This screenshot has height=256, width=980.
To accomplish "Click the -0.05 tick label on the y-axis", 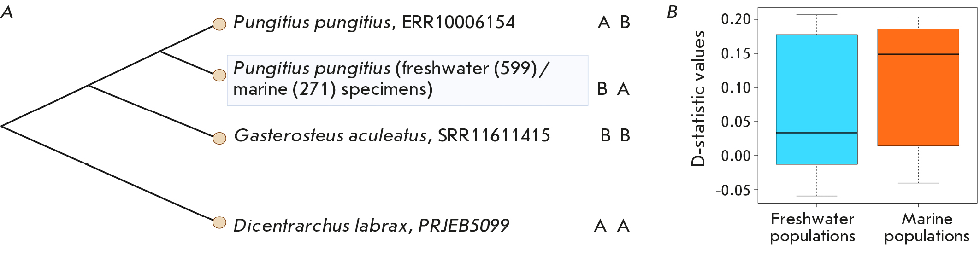I will pos(733,190).
